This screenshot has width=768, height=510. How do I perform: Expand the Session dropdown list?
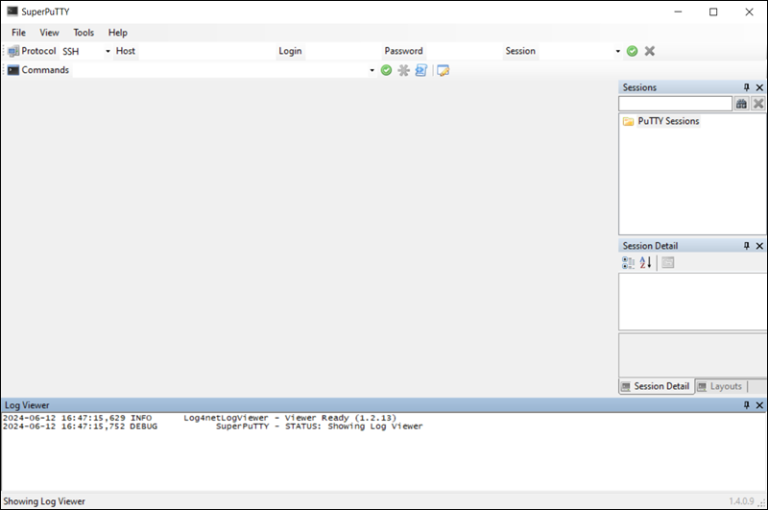[618, 51]
